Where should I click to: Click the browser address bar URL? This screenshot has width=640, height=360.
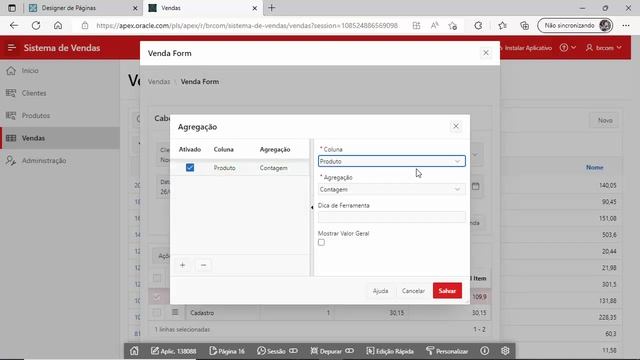[247, 25]
